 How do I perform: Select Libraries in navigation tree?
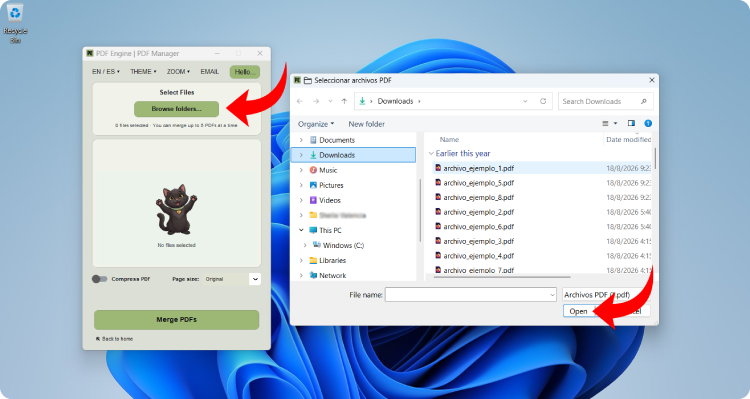tap(332, 261)
